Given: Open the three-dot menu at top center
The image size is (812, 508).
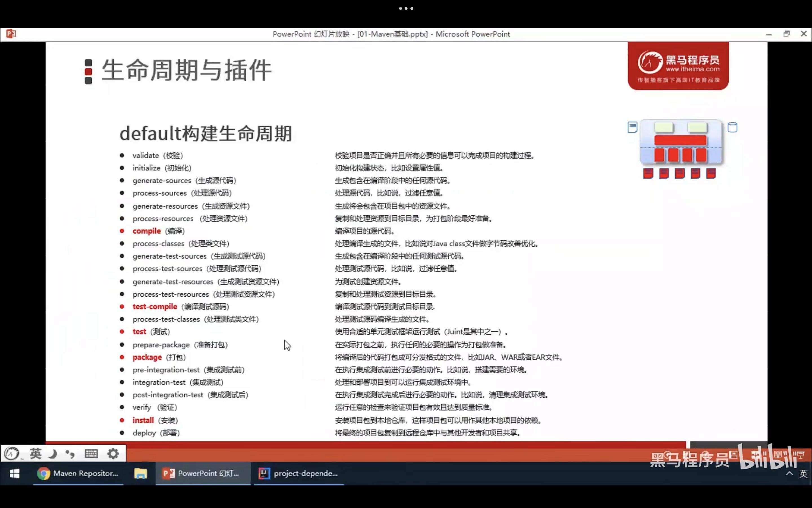Looking at the screenshot, I should [406, 8].
